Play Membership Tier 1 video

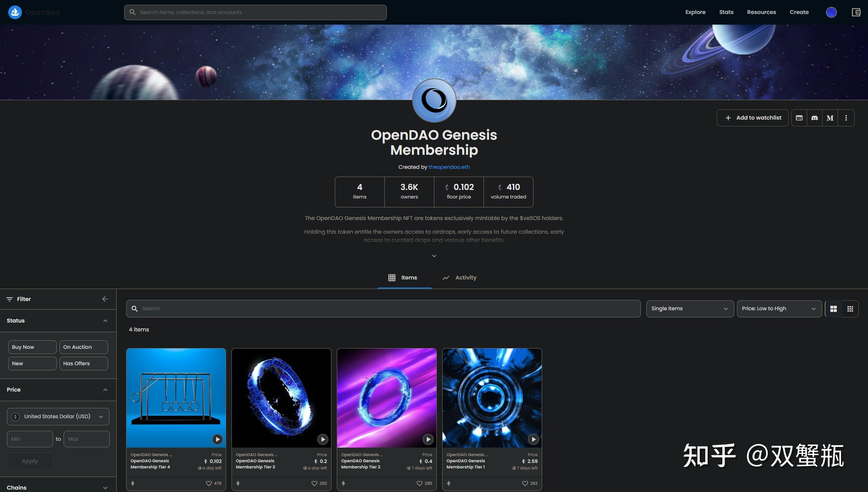pos(533,439)
